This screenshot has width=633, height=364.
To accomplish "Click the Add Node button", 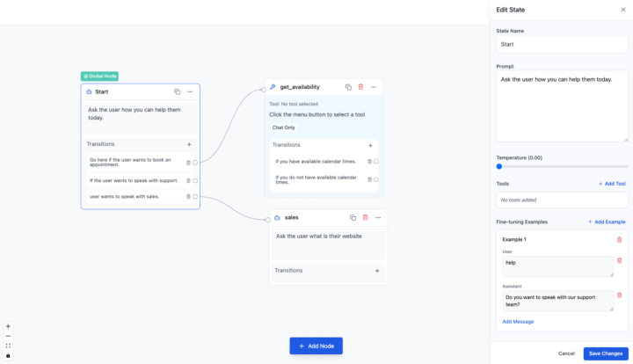I will click(316, 346).
